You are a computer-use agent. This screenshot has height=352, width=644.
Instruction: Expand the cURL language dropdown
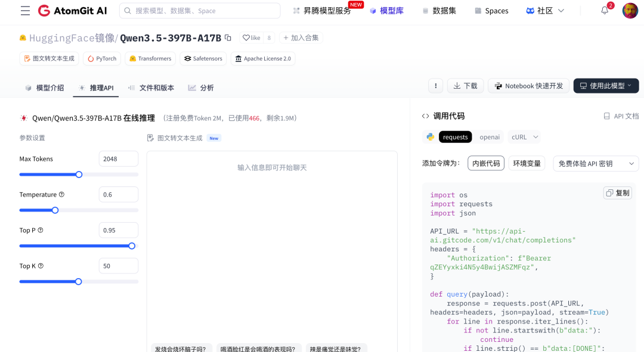click(524, 137)
